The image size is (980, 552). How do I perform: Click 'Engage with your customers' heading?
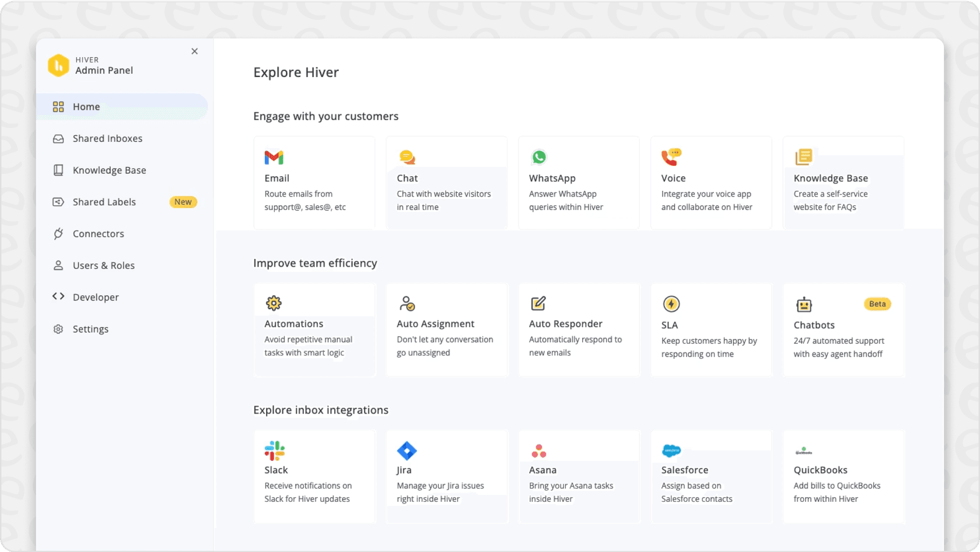[326, 116]
